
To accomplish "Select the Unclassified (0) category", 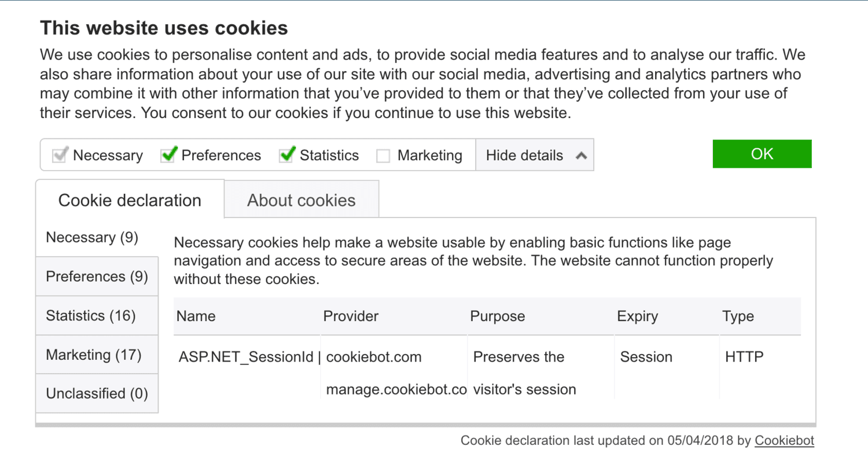I will coord(97,393).
